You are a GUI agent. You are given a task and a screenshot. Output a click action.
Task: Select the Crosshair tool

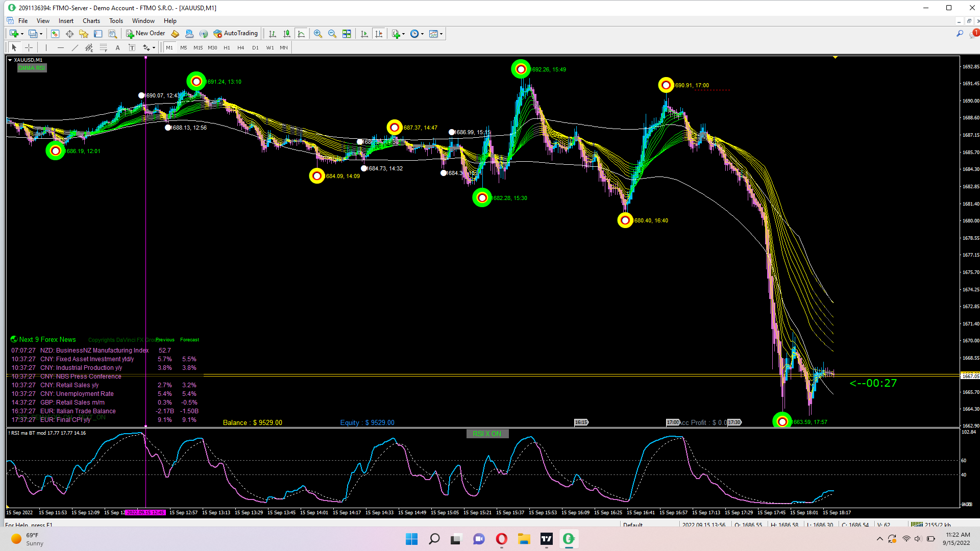coord(29,47)
